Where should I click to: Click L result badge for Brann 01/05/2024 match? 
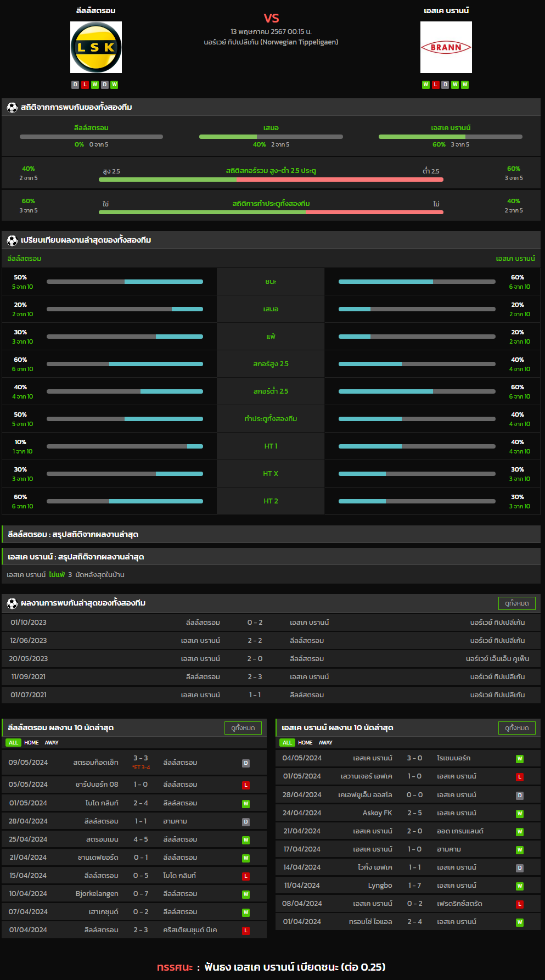click(x=520, y=777)
